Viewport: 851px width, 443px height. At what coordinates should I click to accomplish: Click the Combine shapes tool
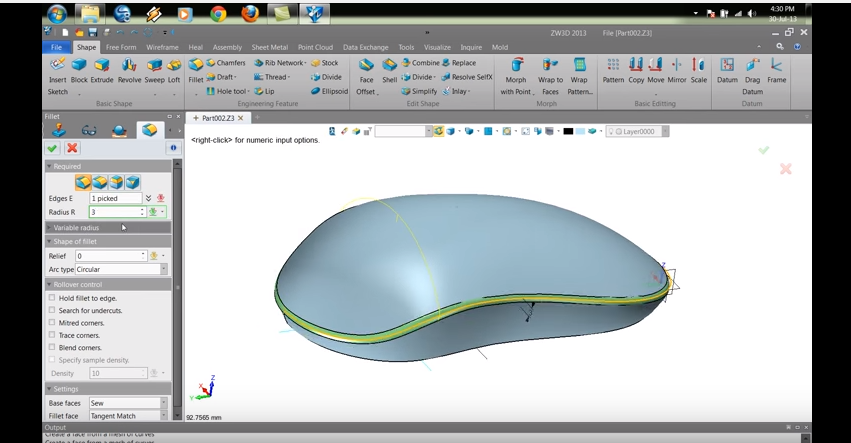420,63
